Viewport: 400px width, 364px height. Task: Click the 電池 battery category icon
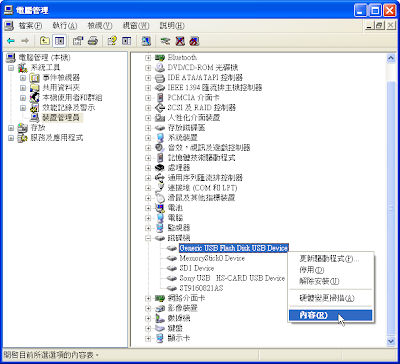[160, 208]
